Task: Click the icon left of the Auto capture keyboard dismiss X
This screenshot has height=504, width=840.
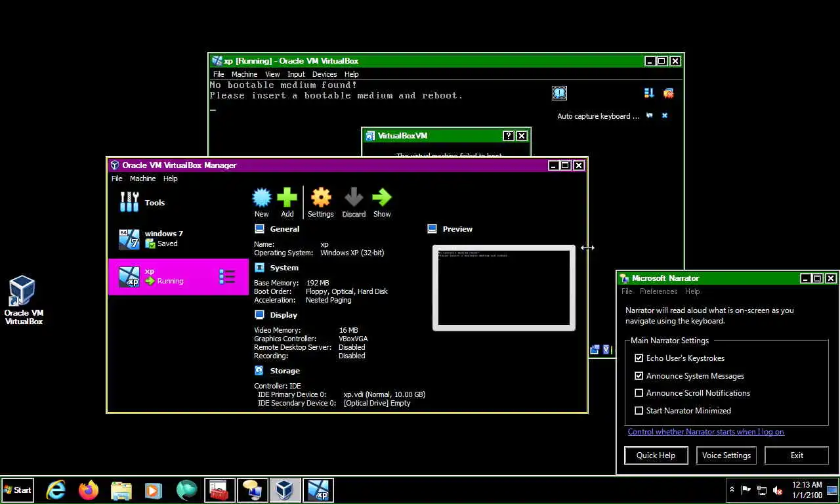Action: (x=650, y=115)
